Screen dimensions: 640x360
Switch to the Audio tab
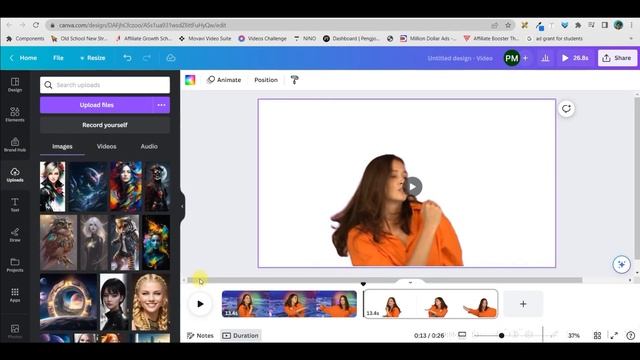point(149,147)
